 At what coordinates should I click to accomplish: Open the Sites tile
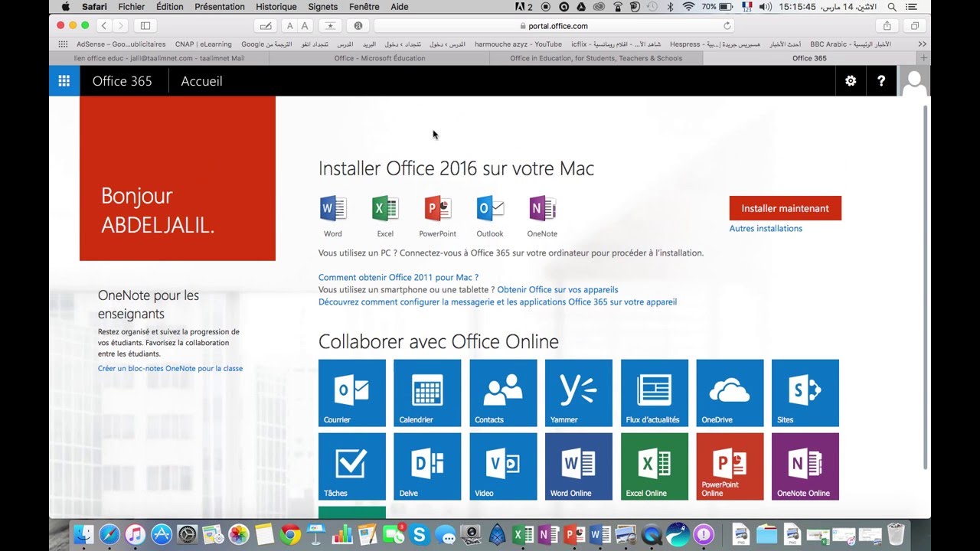pos(805,393)
